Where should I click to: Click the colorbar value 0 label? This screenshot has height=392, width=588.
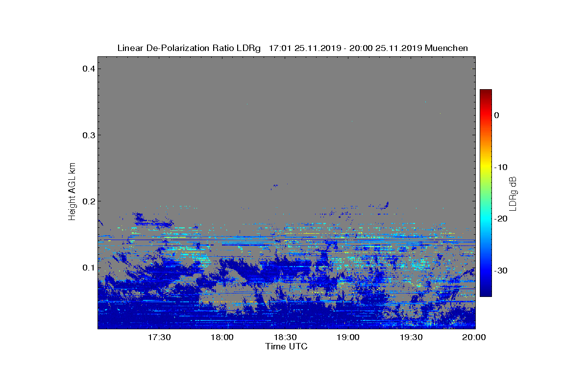[x=496, y=115]
